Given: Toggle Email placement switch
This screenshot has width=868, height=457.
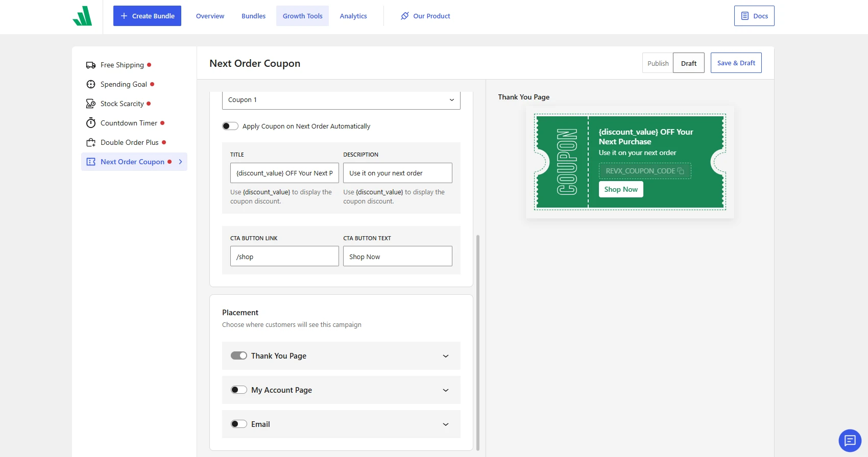Looking at the screenshot, I should (239, 424).
